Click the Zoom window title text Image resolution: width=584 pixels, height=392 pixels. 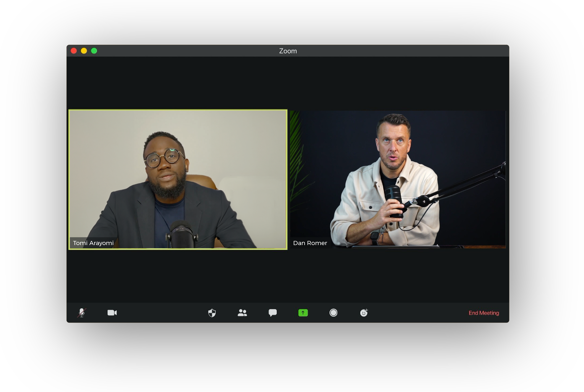[288, 51]
